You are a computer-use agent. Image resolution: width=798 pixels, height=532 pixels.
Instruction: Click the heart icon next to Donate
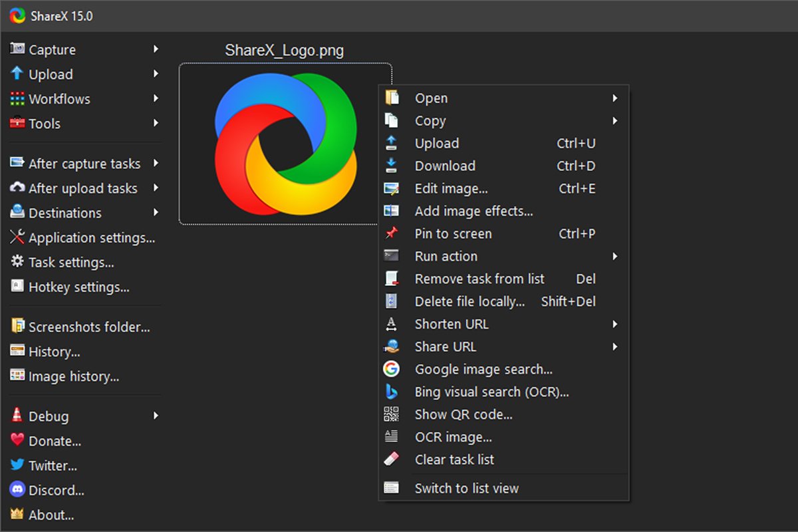pyautogui.click(x=17, y=441)
